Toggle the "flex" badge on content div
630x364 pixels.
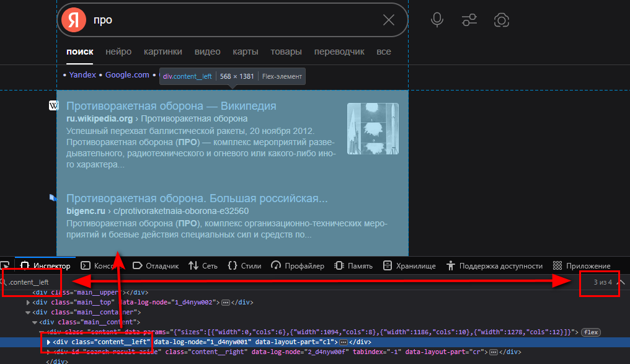pos(590,332)
